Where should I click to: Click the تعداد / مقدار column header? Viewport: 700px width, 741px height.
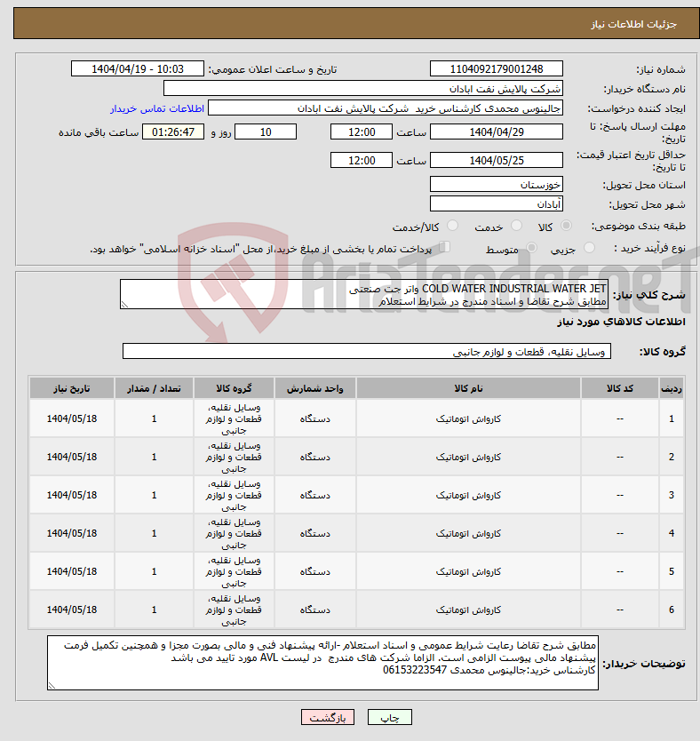click(x=154, y=388)
